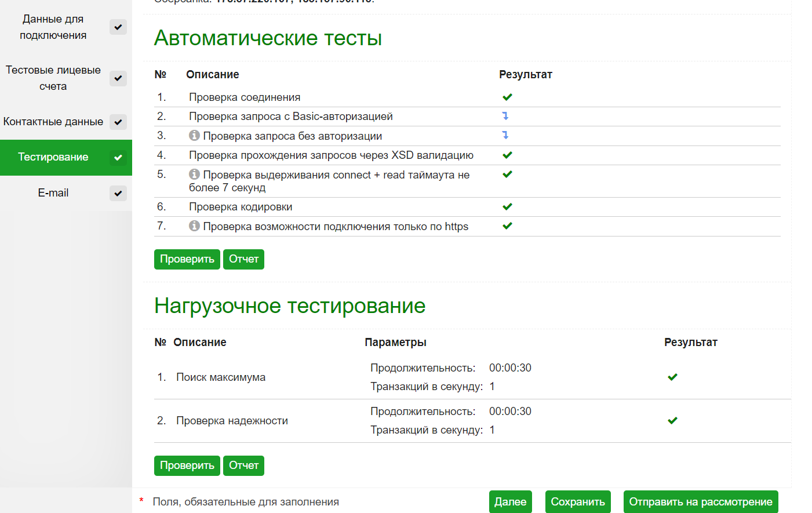Image resolution: width=812 pixels, height=513 pixels.
Task: Open the Контактные данные section
Action: [53, 122]
